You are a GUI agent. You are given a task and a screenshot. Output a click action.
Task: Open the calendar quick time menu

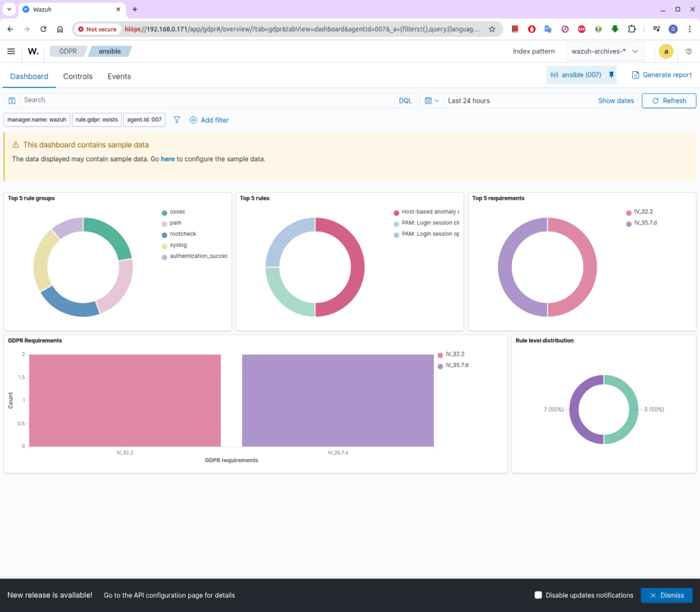(431, 101)
